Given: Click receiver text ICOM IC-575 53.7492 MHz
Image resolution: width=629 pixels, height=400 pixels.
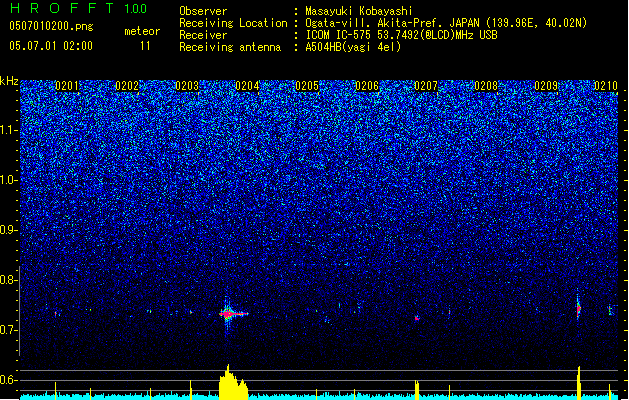Looking at the screenshot, I should [x=401, y=35].
